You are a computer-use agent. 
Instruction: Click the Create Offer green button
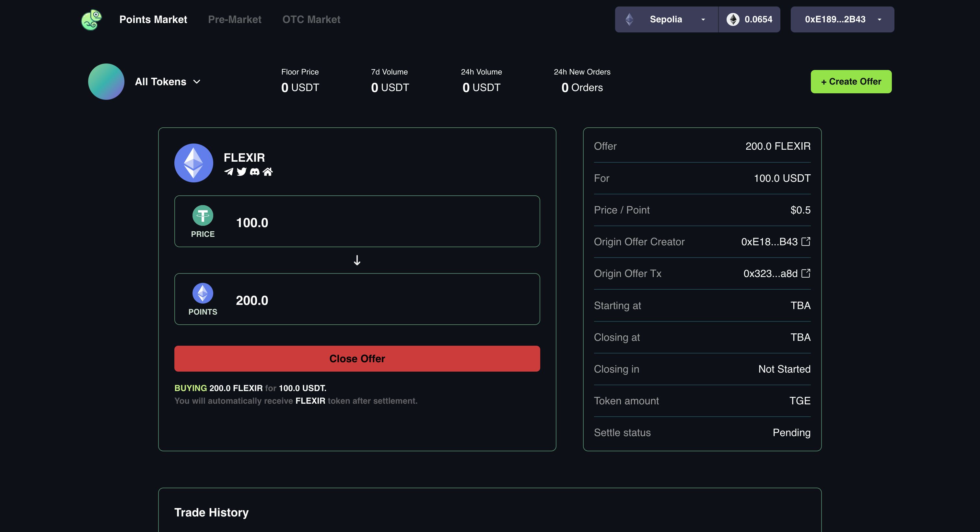click(851, 81)
